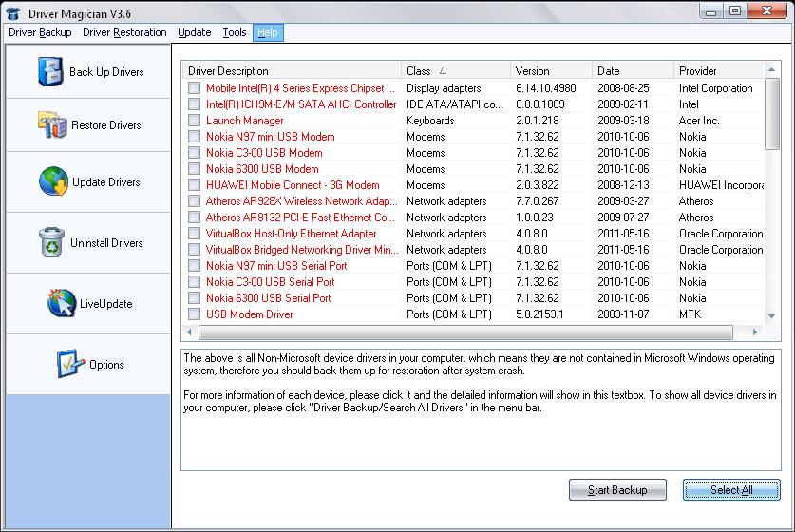
Task: Click the vertical scrollbar thumb in driver list
Action: 771,114
